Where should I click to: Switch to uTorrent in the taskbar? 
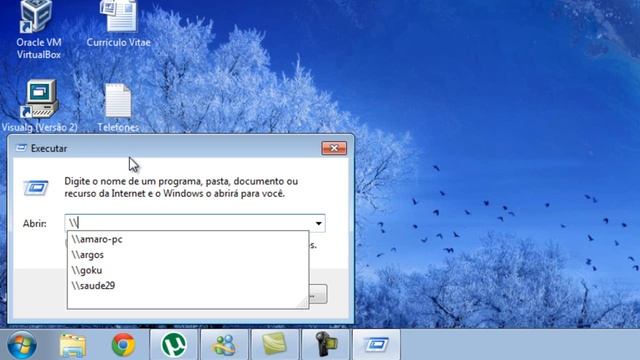click(x=174, y=345)
